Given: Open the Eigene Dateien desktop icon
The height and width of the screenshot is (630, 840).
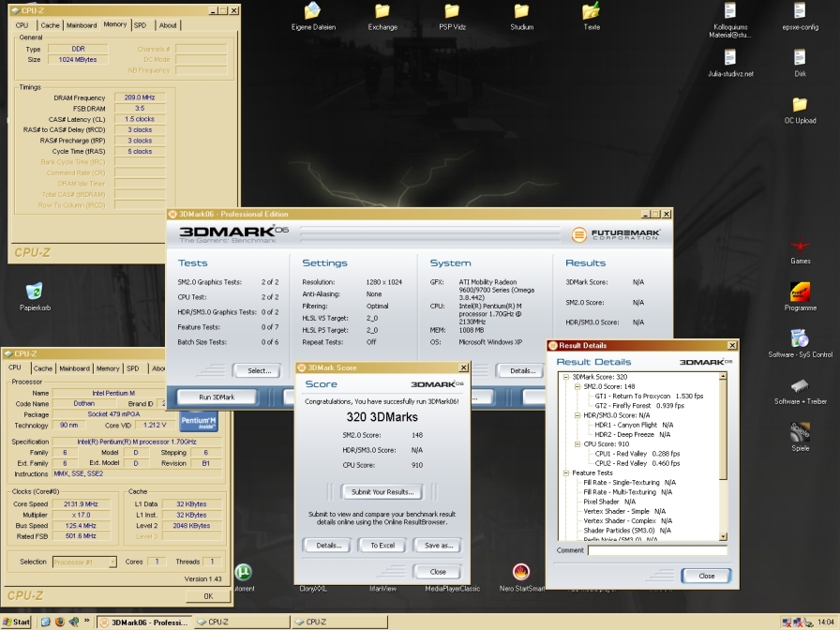Looking at the screenshot, I should pos(313,16).
